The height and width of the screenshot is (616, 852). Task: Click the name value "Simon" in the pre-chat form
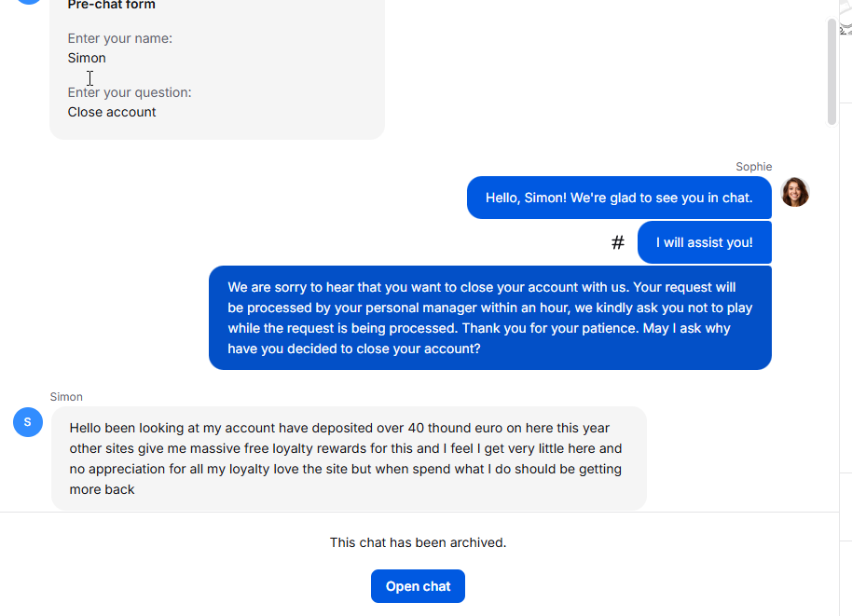[87, 58]
